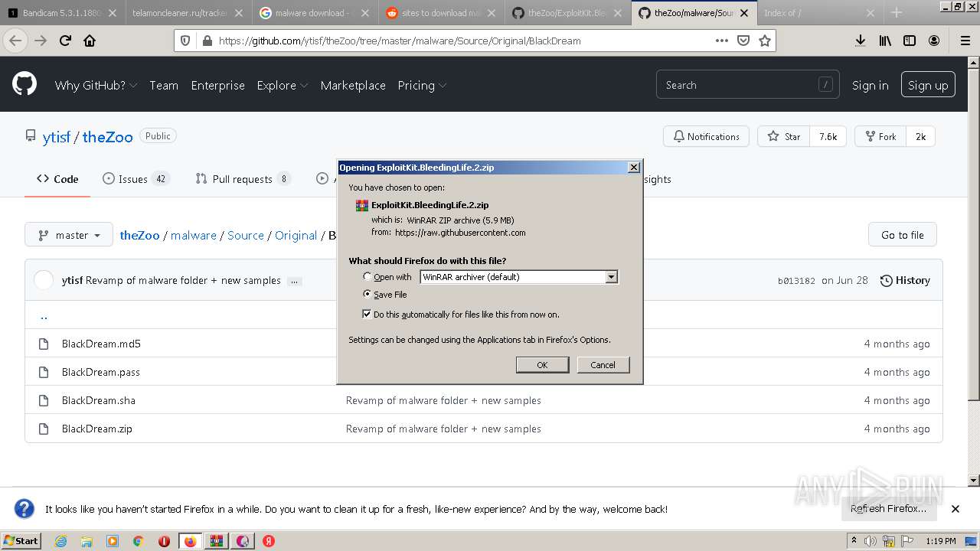Open a new browser tab with plus
980x551 pixels.
coord(897,12)
